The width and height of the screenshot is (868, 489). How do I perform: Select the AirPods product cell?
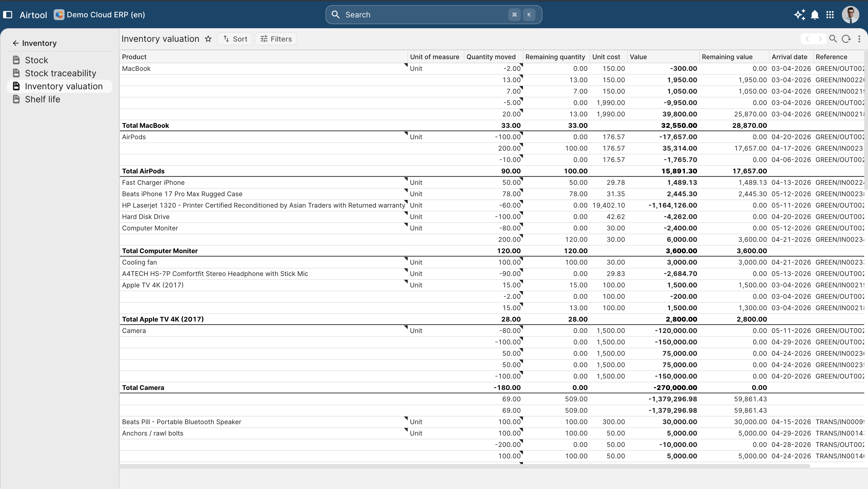pyautogui.click(x=263, y=137)
